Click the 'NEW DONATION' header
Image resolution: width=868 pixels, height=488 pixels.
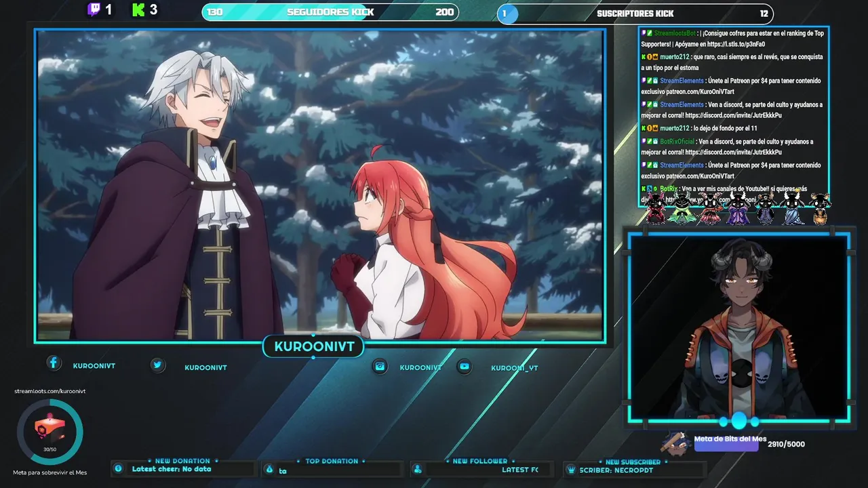point(182,461)
